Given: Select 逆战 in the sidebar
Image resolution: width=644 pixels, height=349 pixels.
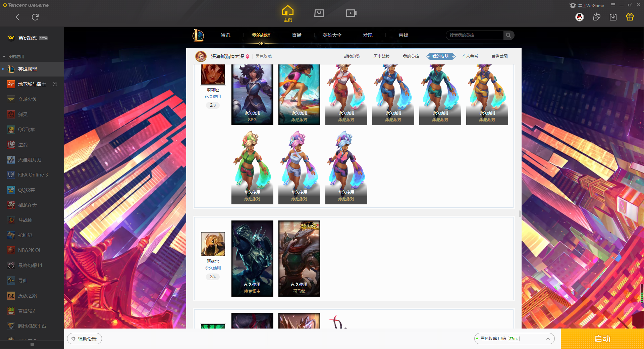Looking at the screenshot, I should coord(32,145).
